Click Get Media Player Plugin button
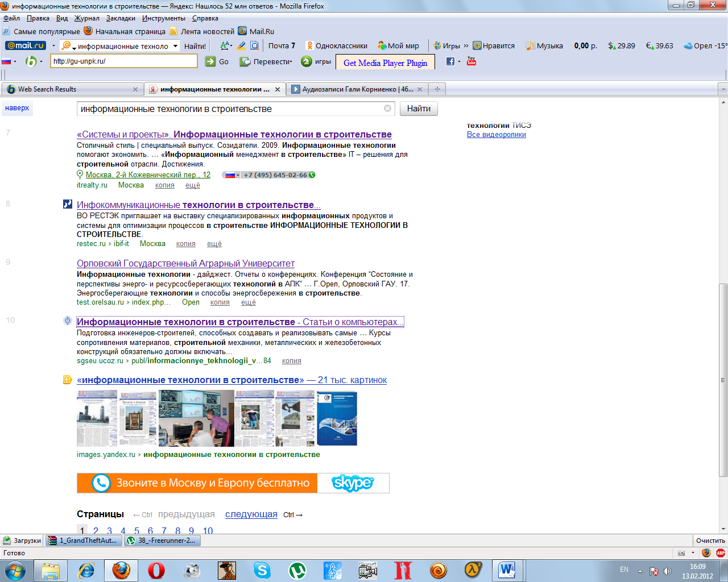 click(x=385, y=63)
